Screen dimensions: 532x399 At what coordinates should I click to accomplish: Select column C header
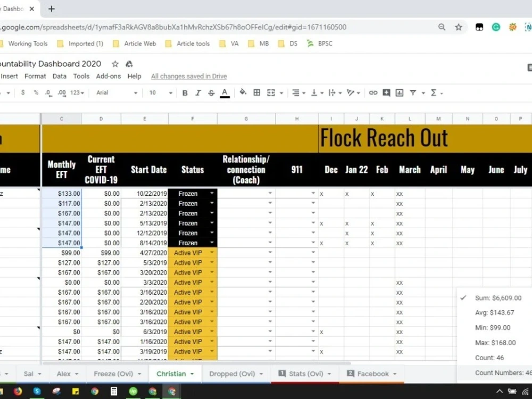61,119
